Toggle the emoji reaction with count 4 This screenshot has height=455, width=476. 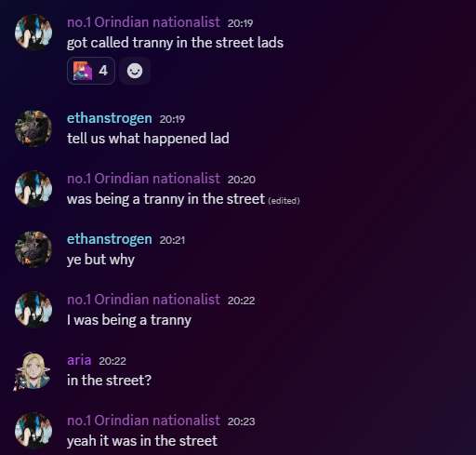tap(91, 71)
